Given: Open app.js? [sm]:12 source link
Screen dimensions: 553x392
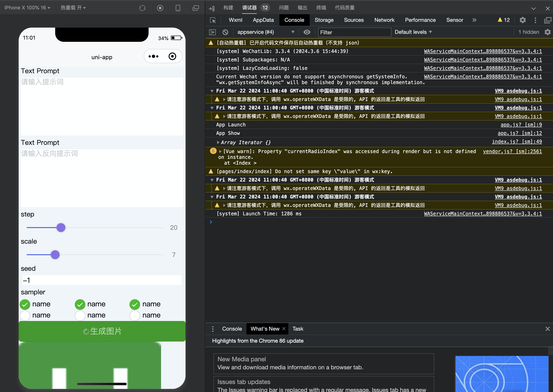Looking at the screenshot, I should coord(520,133).
